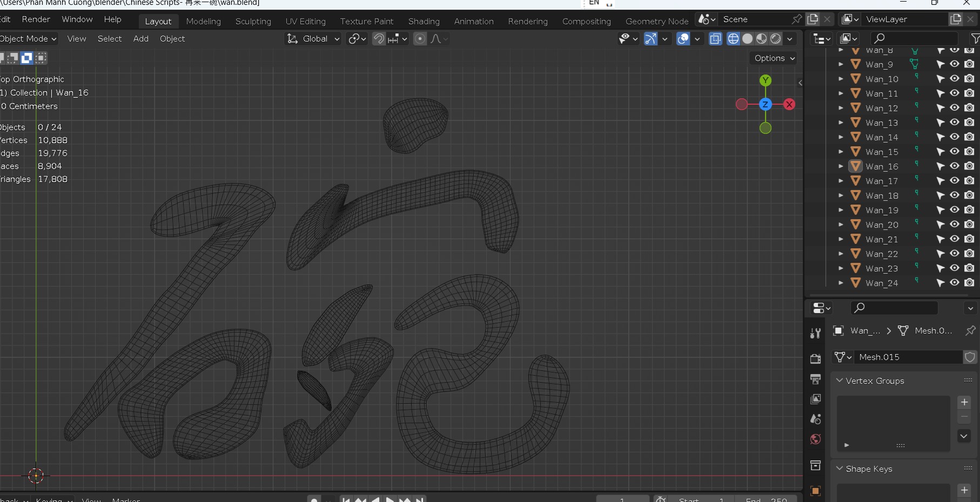Disable rendering for Wan_14 camera icon
Viewport: 980px width, 502px height.
970,137
